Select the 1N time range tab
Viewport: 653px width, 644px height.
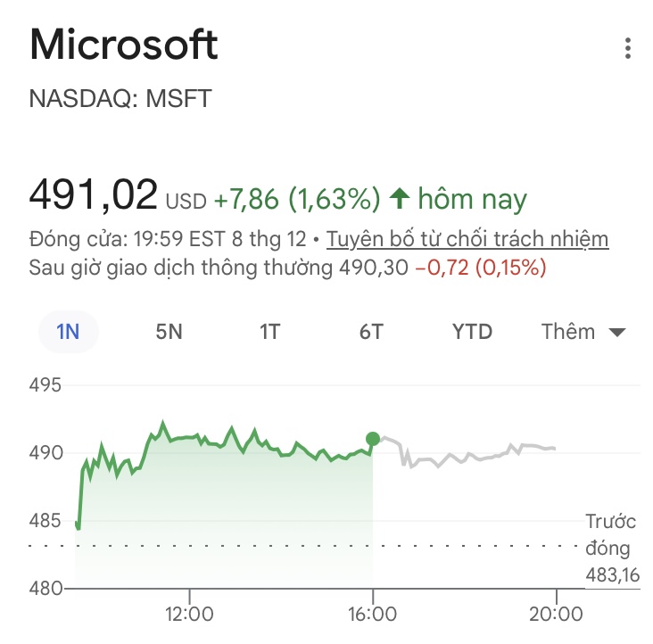(68, 332)
